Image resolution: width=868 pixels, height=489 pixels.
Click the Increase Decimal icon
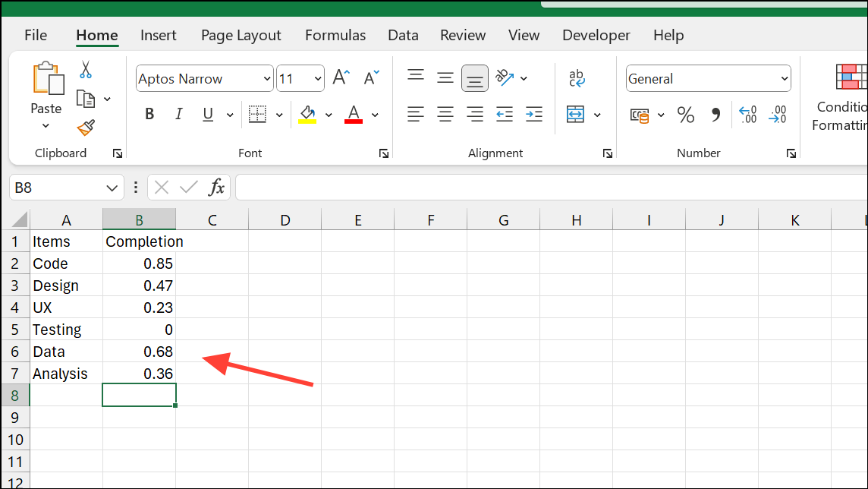747,115
